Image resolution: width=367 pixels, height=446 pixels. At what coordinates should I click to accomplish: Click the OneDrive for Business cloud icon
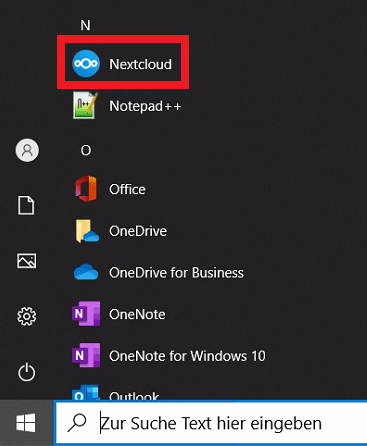86,272
